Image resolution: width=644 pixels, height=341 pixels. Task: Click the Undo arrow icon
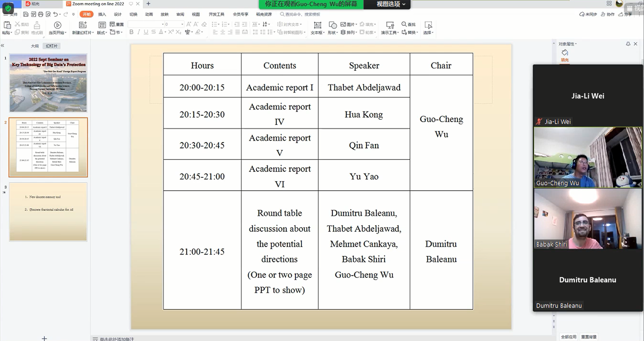point(56,14)
